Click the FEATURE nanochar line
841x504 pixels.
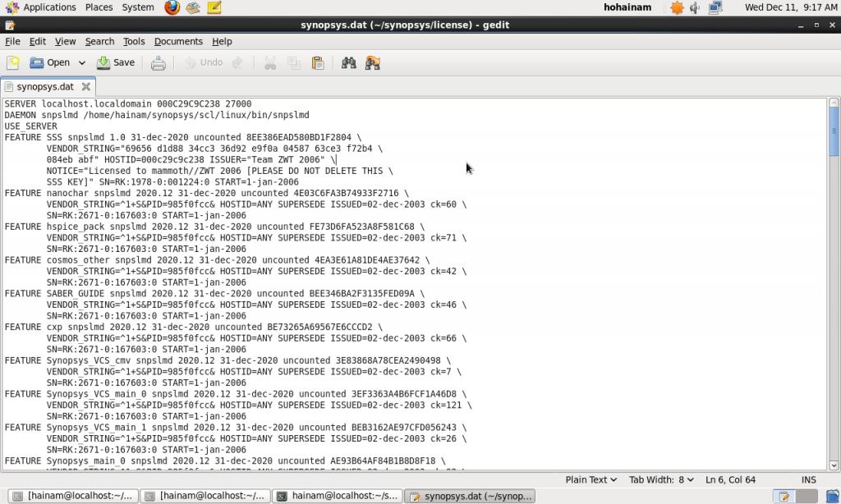point(206,193)
